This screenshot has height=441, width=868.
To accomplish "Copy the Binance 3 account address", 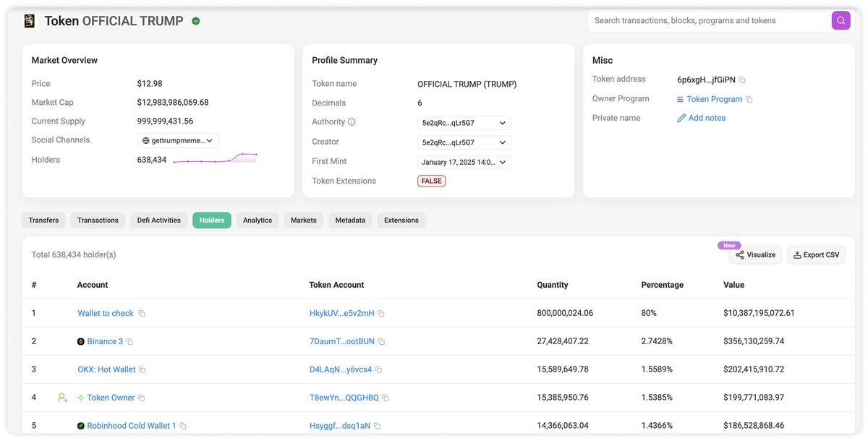I will (x=130, y=342).
